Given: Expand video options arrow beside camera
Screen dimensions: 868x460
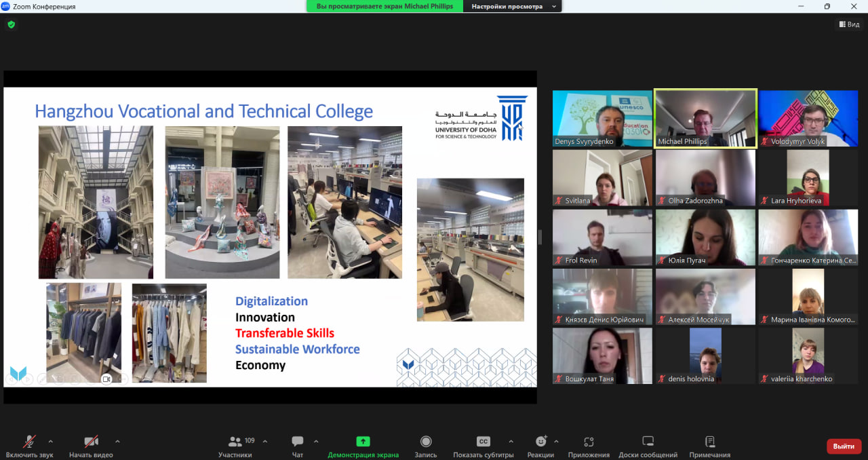Looking at the screenshot, I should coord(117,441).
